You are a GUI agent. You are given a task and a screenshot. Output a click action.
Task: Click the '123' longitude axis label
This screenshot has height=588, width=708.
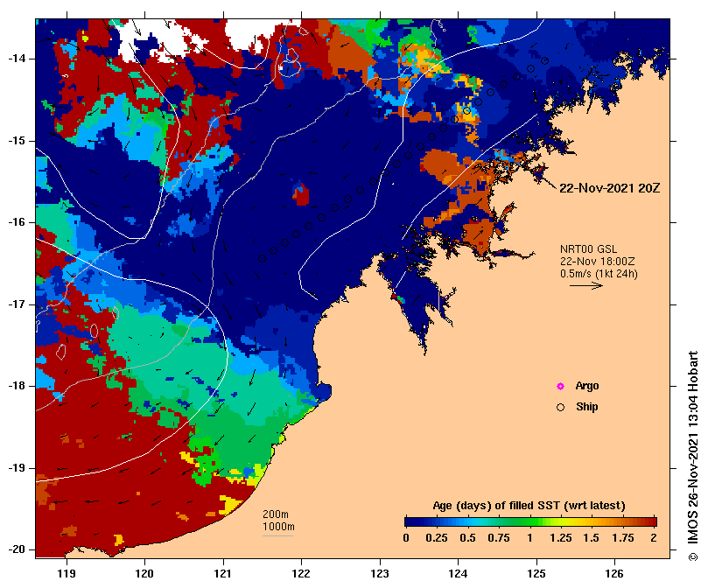380,574
